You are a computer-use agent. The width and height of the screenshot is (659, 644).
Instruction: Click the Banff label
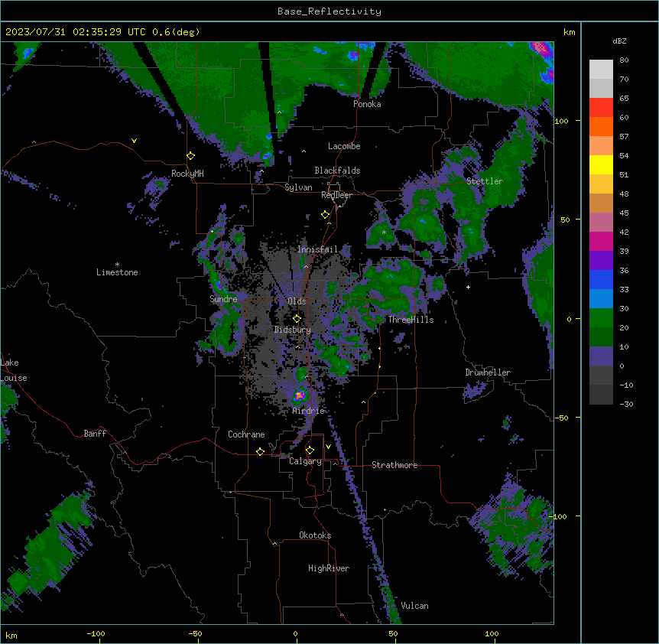pyautogui.click(x=95, y=434)
